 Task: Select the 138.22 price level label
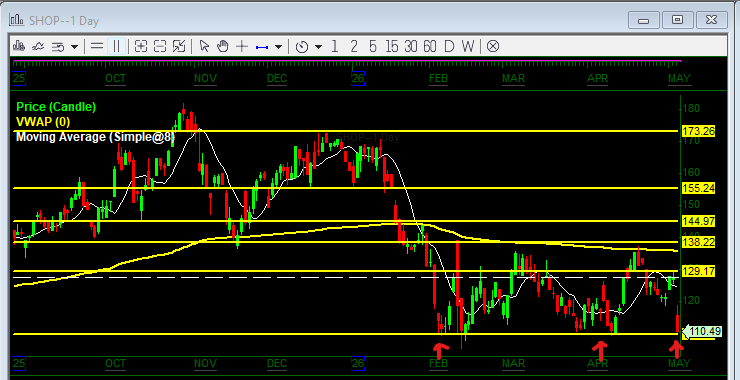coord(698,242)
